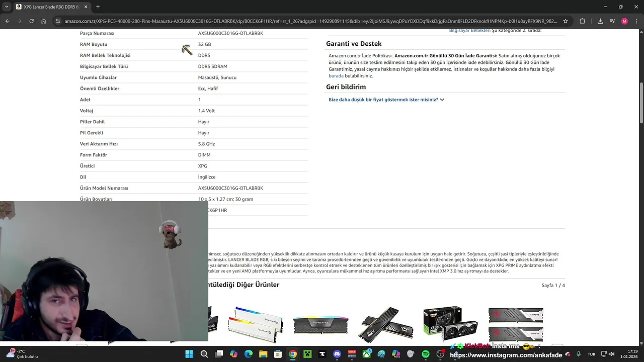The width and height of the screenshot is (644, 362).
Task: Bookmark this page with the star
Action: tap(566, 21)
